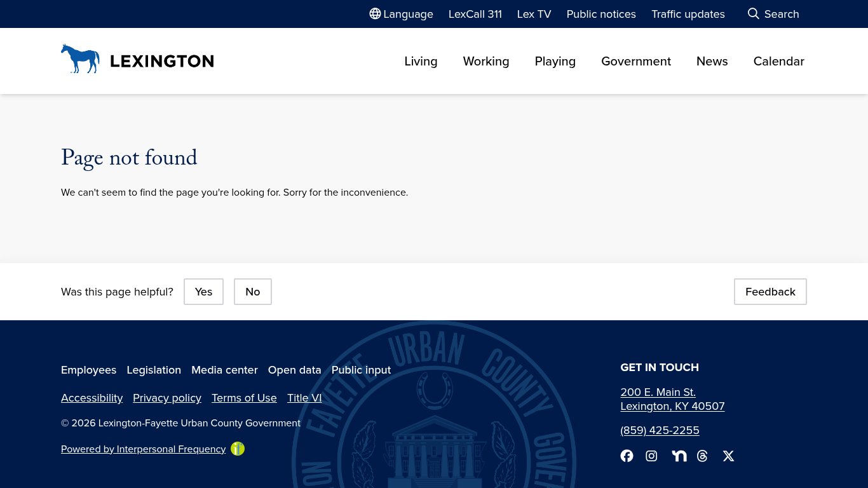Click the green Interpersonal Frequency badge icon
This screenshot has width=868, height=488.
click(238, 449)
